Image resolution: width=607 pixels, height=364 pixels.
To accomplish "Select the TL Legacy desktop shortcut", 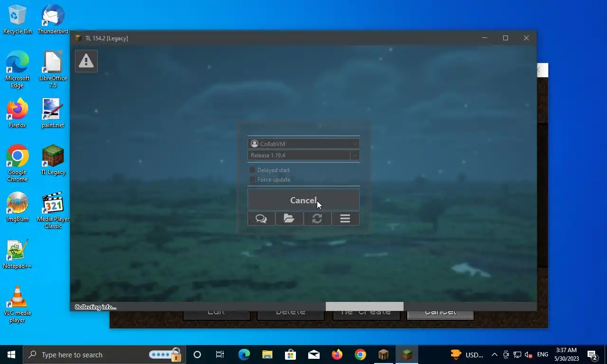I will (x=53, y=160).
